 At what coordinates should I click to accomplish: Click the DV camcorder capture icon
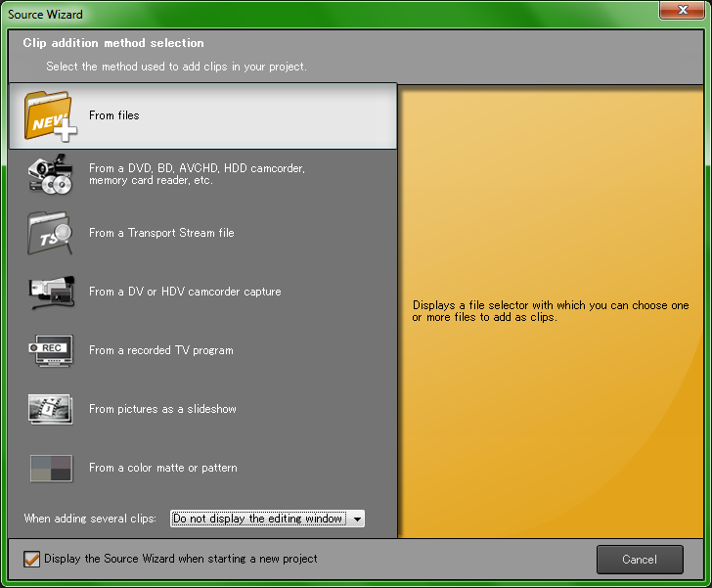point(51,292)
